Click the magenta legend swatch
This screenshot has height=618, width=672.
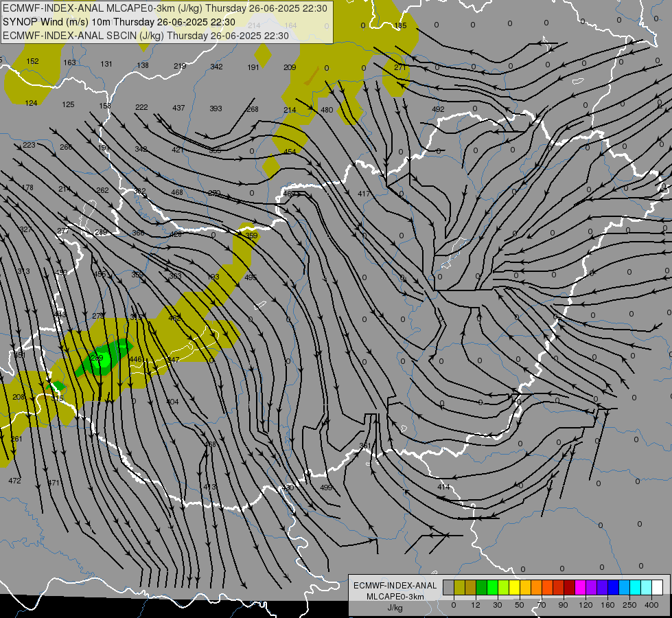pos(581,588)
